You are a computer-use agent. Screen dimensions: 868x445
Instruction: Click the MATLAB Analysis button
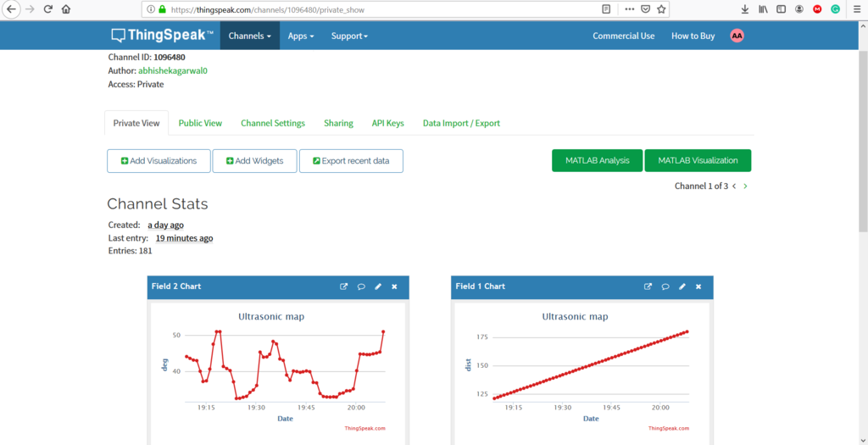597,160
